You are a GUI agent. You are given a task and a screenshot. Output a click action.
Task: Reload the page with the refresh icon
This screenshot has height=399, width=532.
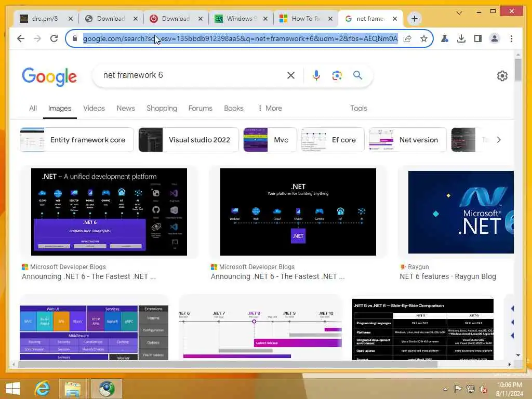pyautogui.click(x=54, y=38)
